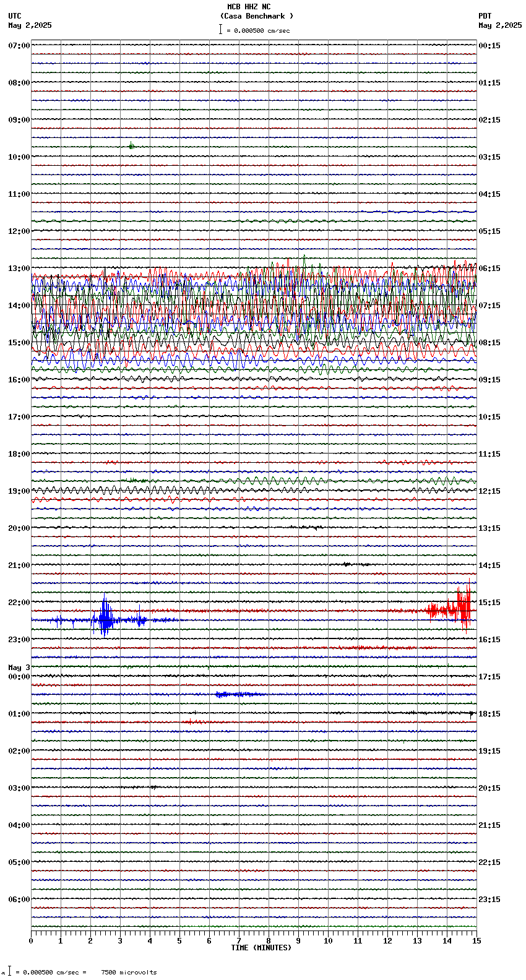Click the small green spike on 09:45 trace

[x=131, y=147]
